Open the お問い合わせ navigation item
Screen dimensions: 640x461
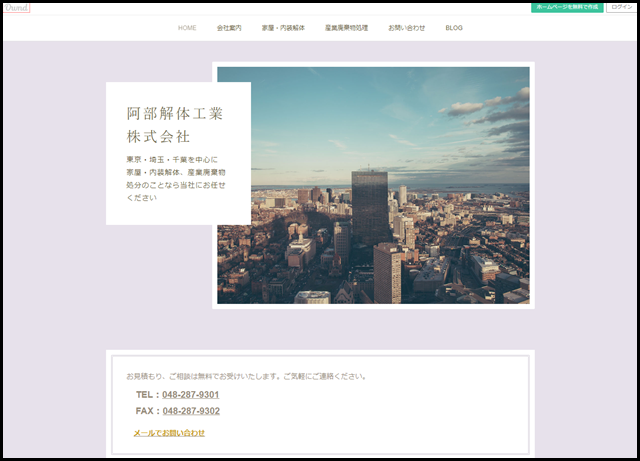click(x=406, y=28)
